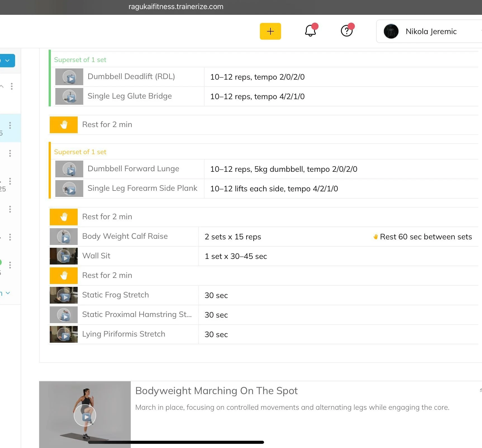Open Body Weight Calf Raise exercise name

(x=125, y=236)
